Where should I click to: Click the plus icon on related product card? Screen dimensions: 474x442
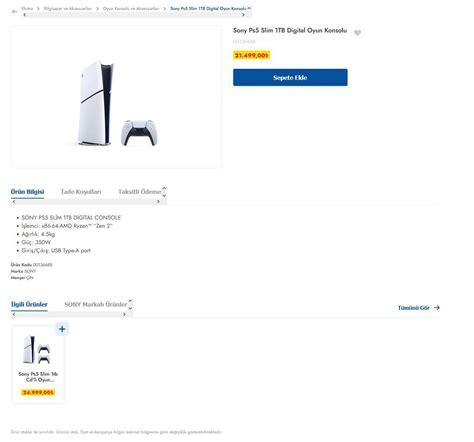[x=62, y=329]
